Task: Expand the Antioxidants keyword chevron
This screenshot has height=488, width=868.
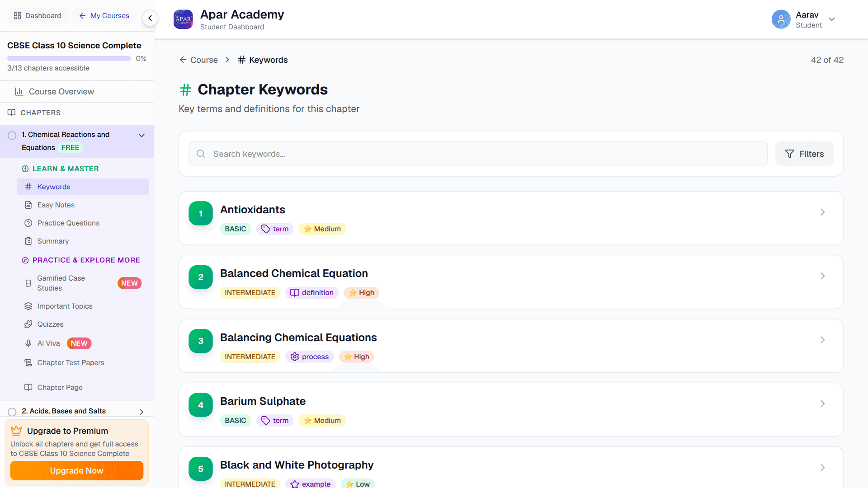Action: pyautogui.click(x=823, y=212)
